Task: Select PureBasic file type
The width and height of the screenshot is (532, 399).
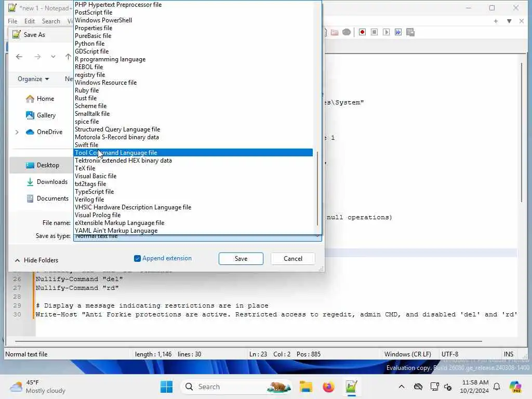Action: (x=193, y=36)
